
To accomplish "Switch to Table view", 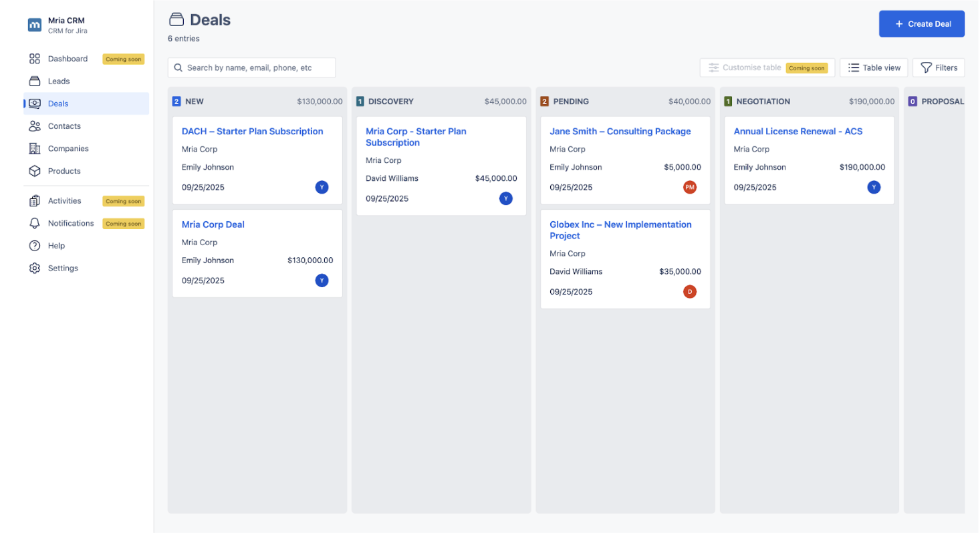I will pyautogui.click(x=874, y=67).
